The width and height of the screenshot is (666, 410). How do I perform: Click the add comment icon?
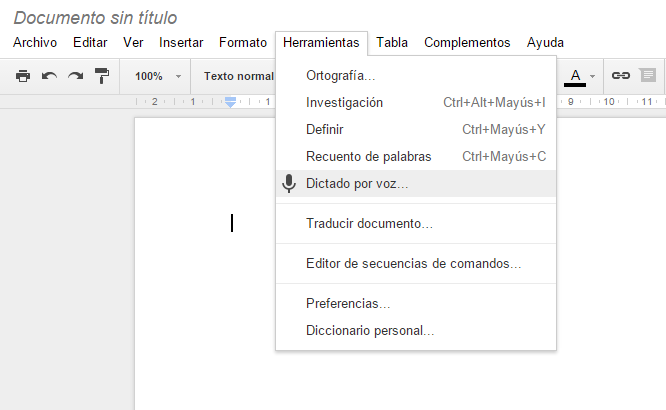pos(647,76)
